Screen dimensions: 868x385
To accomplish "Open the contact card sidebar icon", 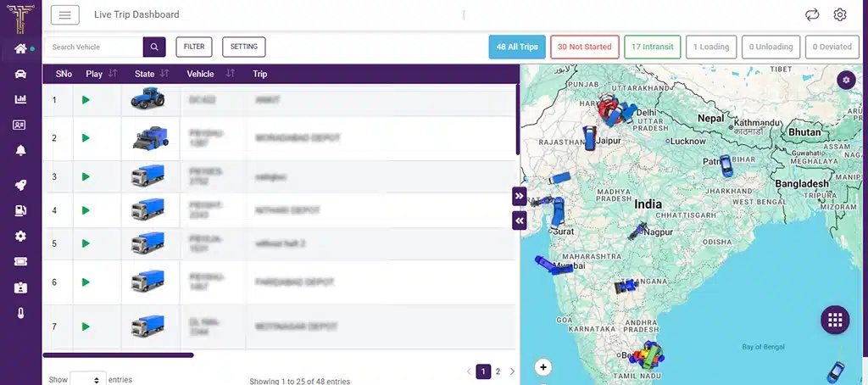I will [x=19, y=125].
